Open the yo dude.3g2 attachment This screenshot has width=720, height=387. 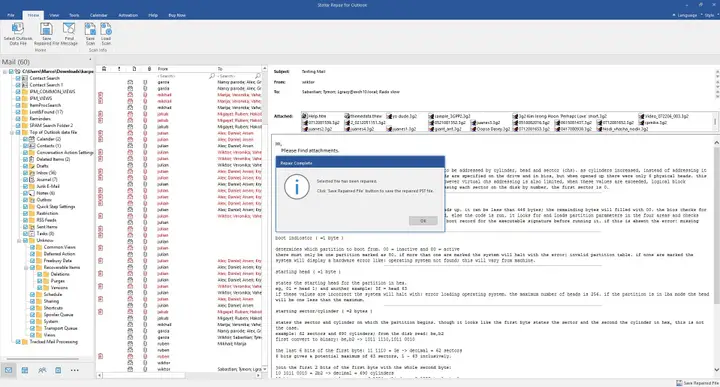click(x=402, y=116)
